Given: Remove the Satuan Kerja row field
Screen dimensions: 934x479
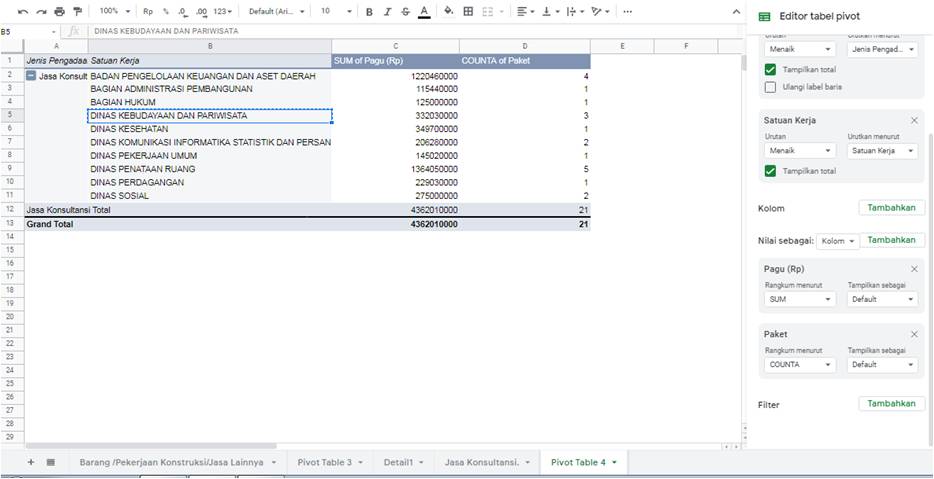Looking at the screenshot, I should click(x=914, y=120).
